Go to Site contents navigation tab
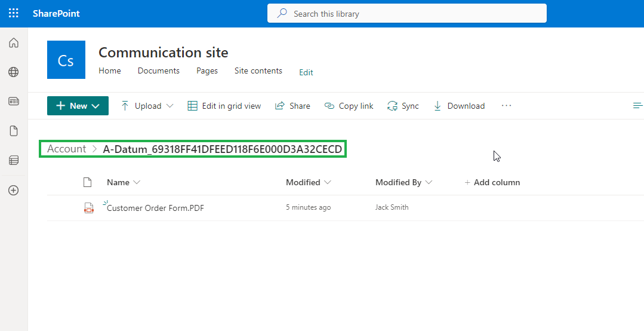This screenshot has height=331, width=644. pos(258,71)
